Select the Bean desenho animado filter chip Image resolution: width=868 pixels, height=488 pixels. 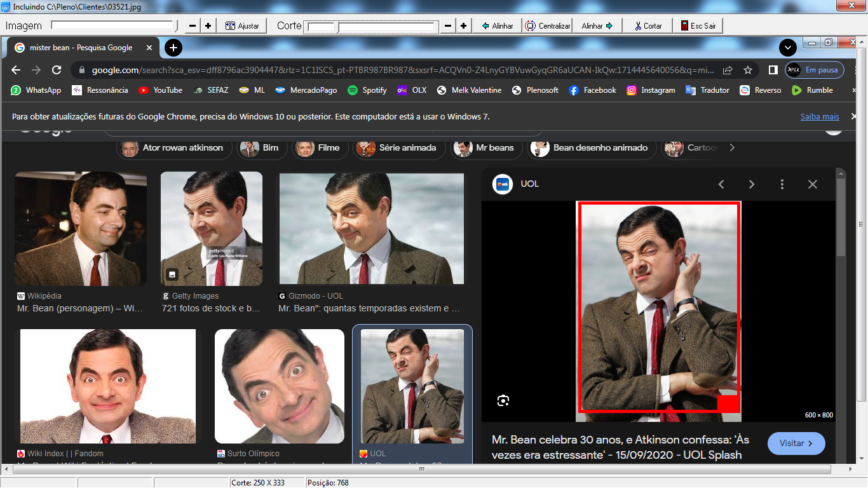tap(591, 147)
